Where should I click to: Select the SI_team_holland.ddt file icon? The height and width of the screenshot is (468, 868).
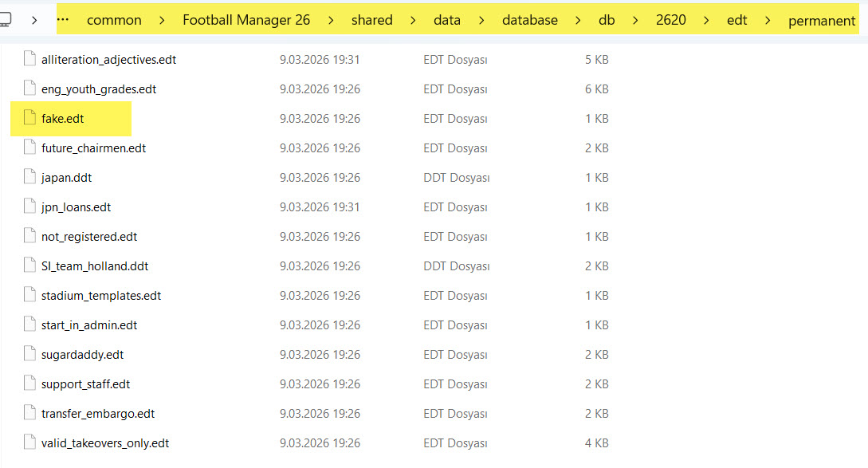(30, 266)
